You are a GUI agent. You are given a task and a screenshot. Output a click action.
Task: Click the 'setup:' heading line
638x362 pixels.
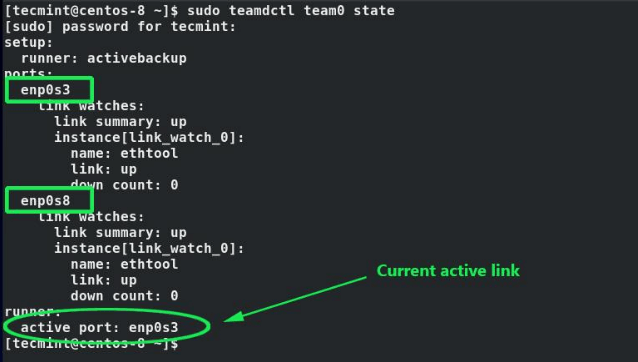coord(29,42)
